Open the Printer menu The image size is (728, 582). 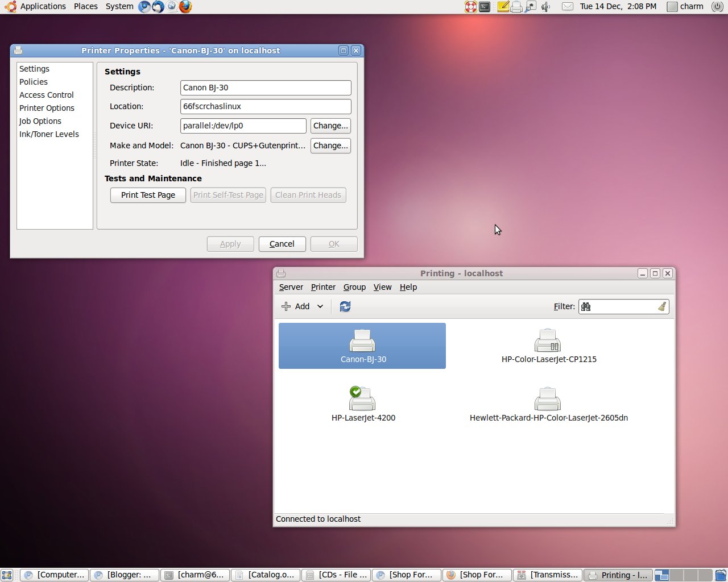[x=323, y=287]
